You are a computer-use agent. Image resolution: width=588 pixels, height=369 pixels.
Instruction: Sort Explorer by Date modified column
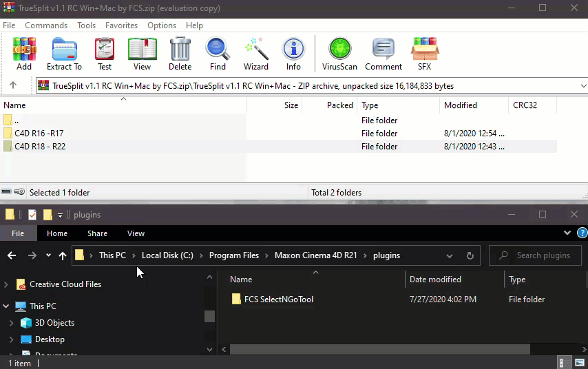(x=455, y=280)
